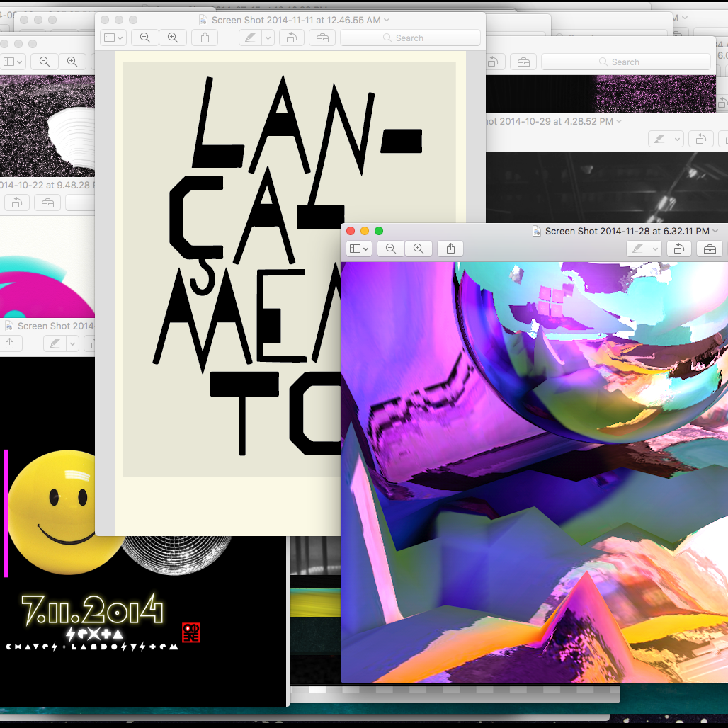Screen dimensions: 728x728
Task: Click the red logo on the black flyer
Action: tap(191, 633)
